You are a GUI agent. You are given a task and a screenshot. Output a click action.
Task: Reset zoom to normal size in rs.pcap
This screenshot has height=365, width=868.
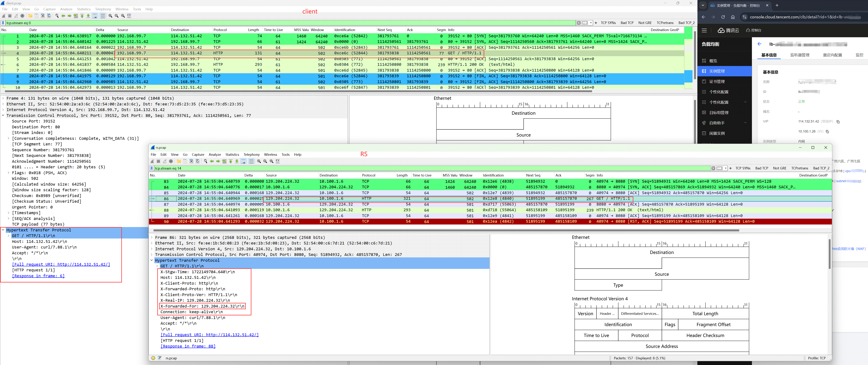tap(272, 161)
